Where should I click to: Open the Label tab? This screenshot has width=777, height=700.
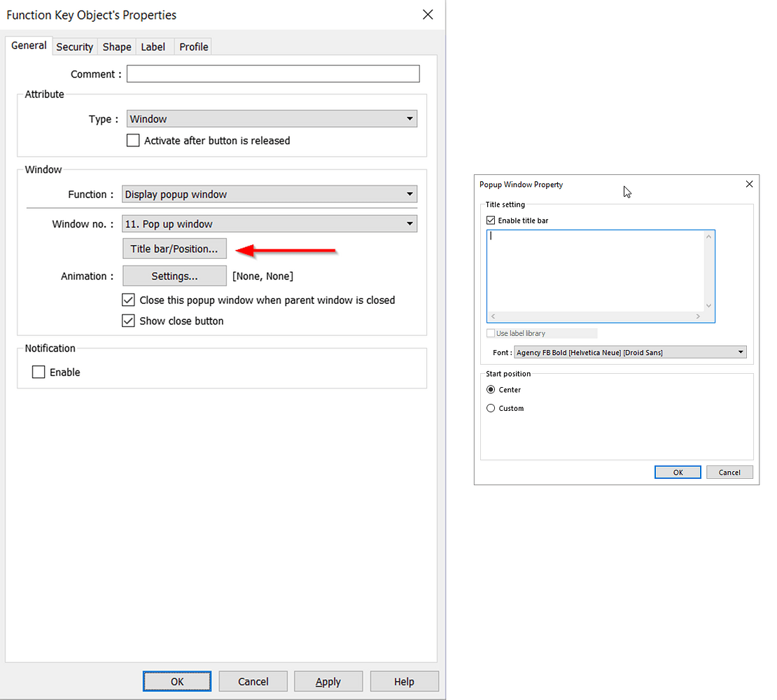point(153,46)
